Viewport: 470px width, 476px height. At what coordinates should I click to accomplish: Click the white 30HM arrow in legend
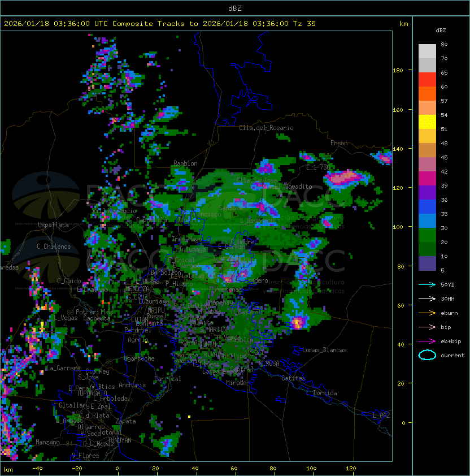tap(427, 298)
